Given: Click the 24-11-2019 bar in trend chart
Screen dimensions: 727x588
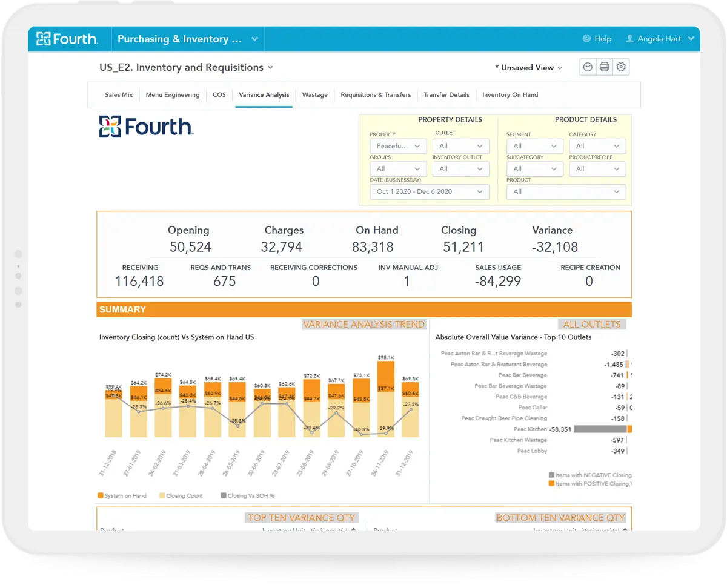Looking at the screenshot, I should 385,400.
